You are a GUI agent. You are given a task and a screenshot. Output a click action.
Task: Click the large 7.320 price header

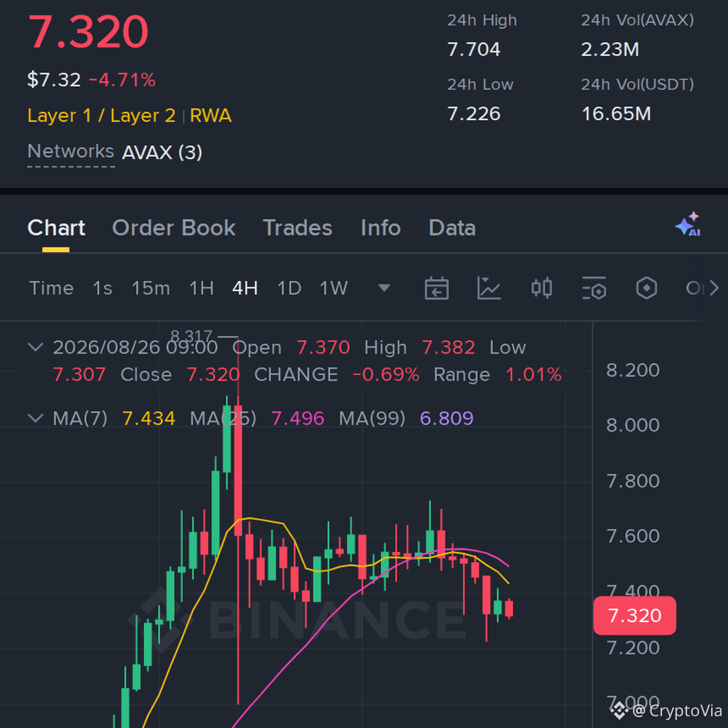pos(88,32)
